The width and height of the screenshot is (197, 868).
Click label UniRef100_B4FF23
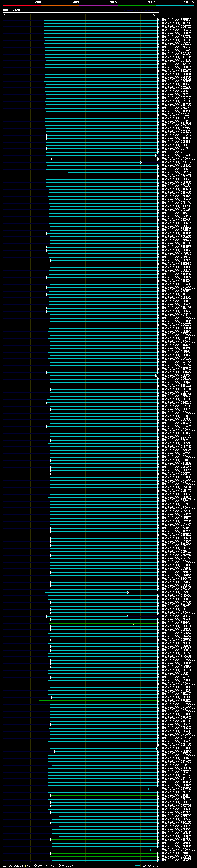tap(177, 84)
